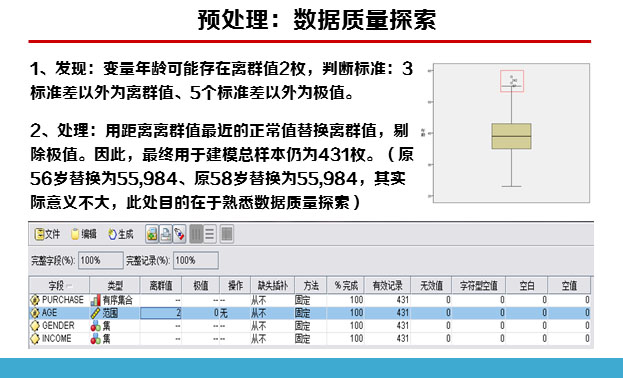The height and width of the screenshot is (378, 623).
Task: Click the 极值 column header
Action: (x=201, y=285)
